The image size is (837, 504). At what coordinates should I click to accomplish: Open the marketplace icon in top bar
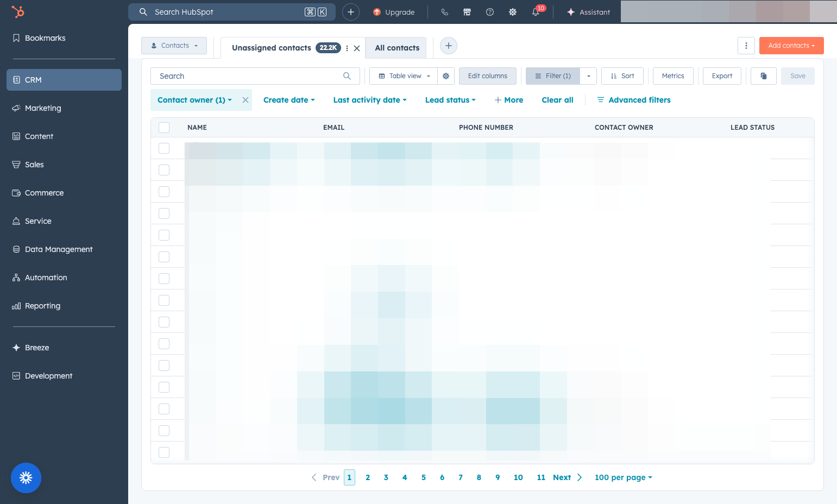[x=467, y=12]
